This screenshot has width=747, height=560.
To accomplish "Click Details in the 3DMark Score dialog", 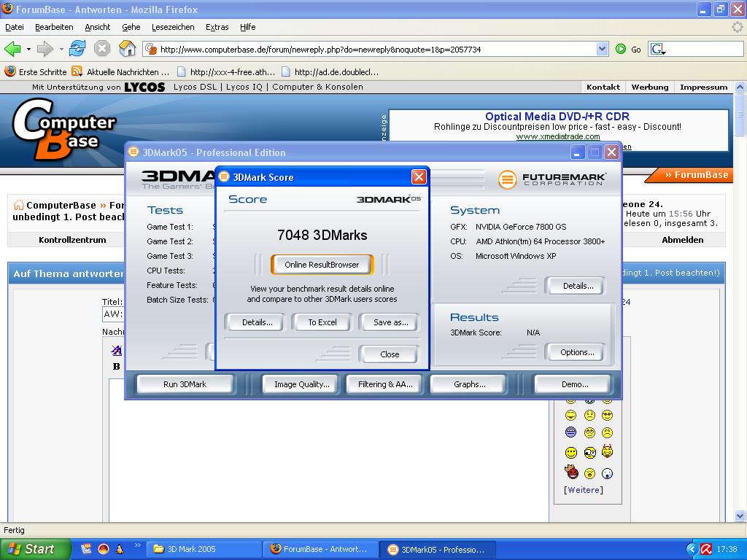I will coord(258,322).
